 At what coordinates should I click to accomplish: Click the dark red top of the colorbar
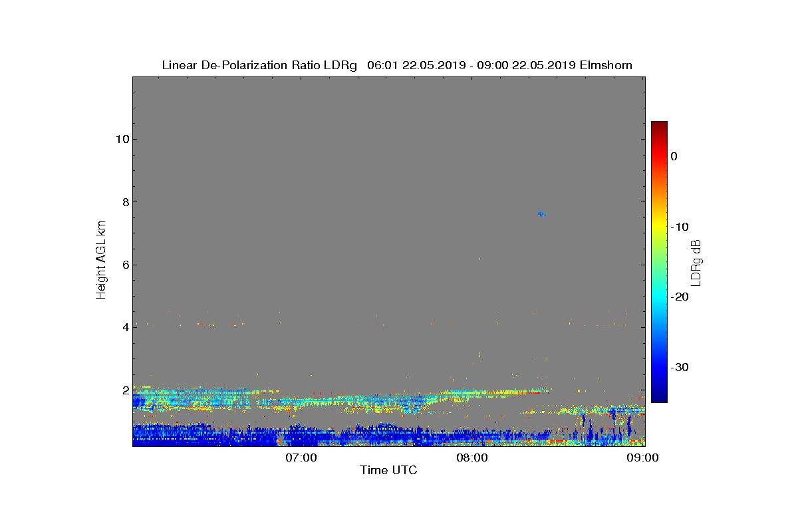tap(659, 126)
